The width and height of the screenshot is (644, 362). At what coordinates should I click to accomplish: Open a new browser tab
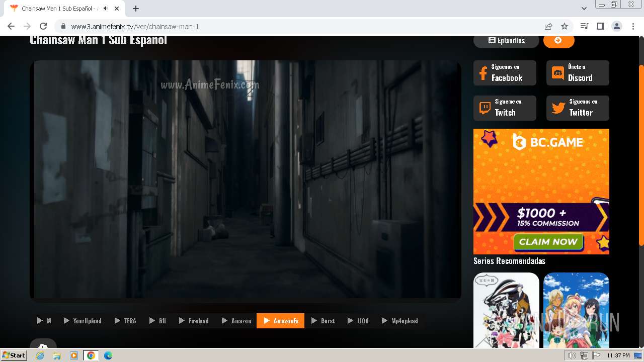(136, 9)
